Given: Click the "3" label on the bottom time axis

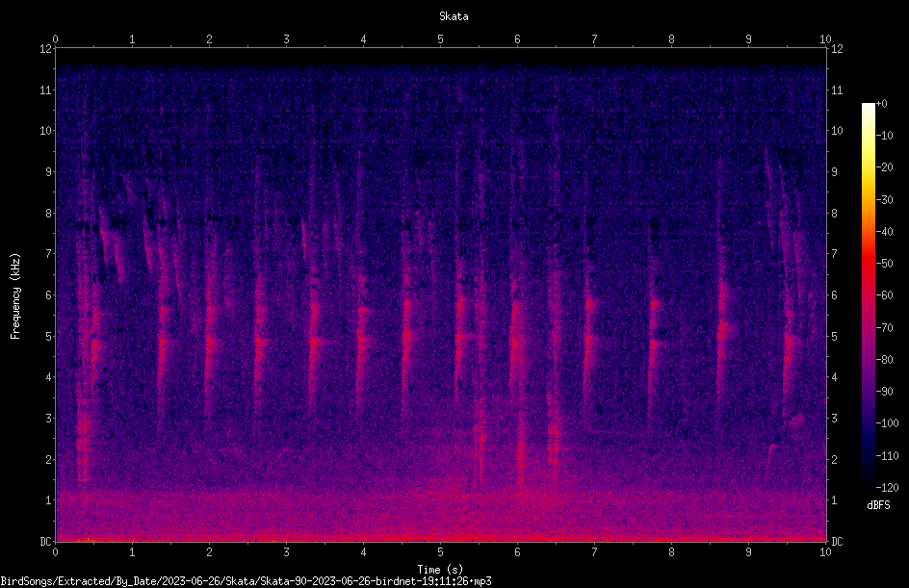Looking at the screenshot, I should (x=286, y=552).
